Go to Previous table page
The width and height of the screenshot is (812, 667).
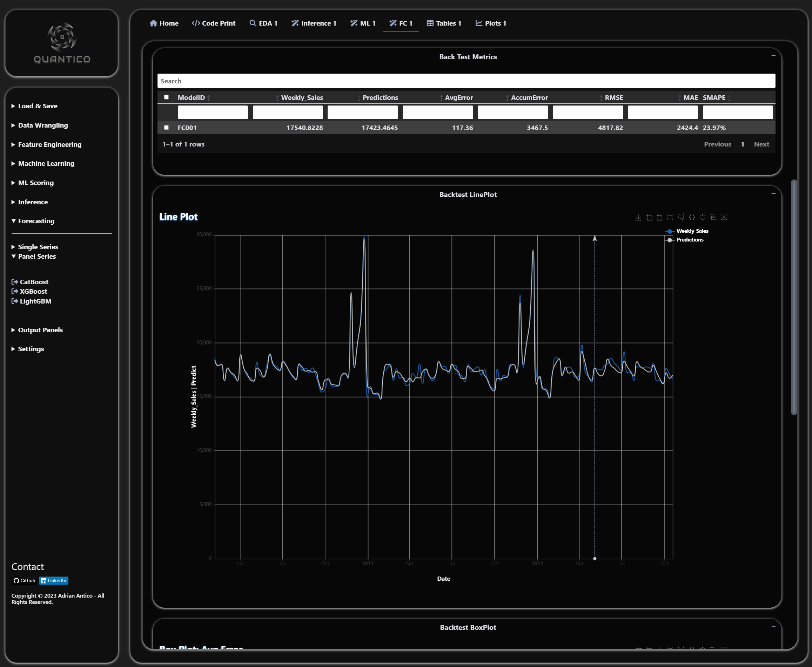tap(717, 144)
